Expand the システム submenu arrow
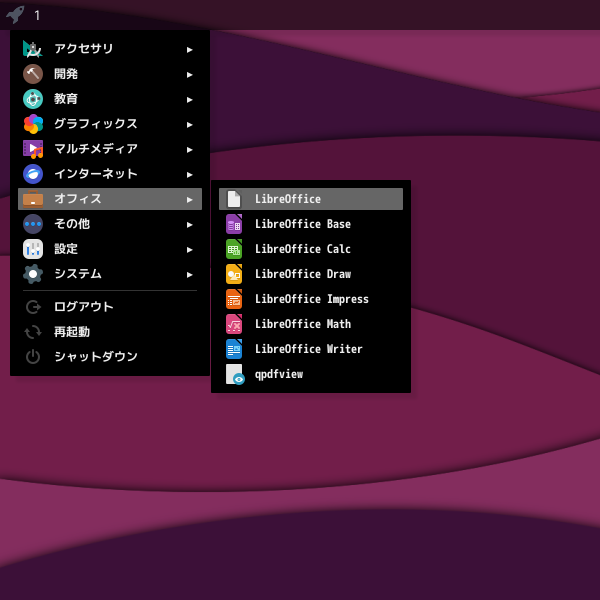The height and width of the screenshot is (600, 600). (x=189, y=275)
